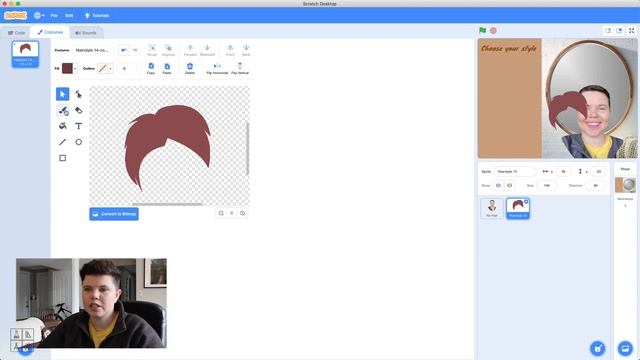Open Choose a Costume button
Image resolution: width=640 pixels, height=360 pixels.
click(x=25, y=349)
